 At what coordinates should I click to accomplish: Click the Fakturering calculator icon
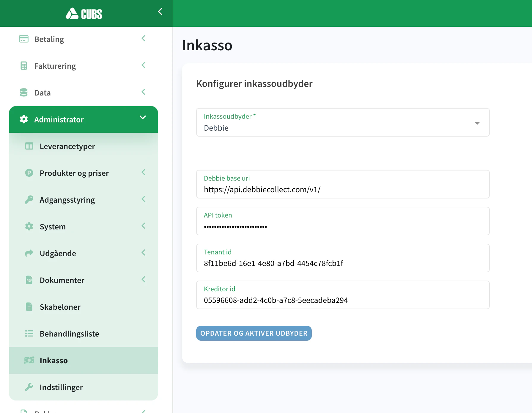click(x=24, y=66)
